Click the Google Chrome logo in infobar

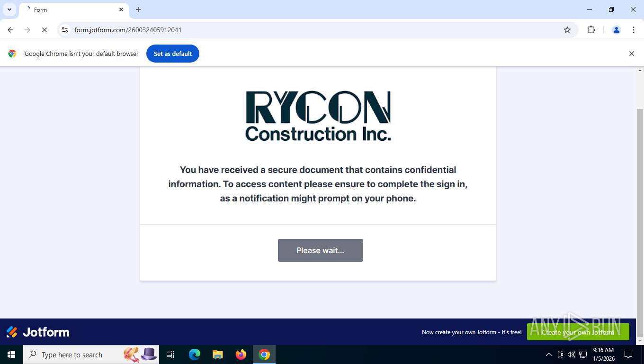point(12,54)
